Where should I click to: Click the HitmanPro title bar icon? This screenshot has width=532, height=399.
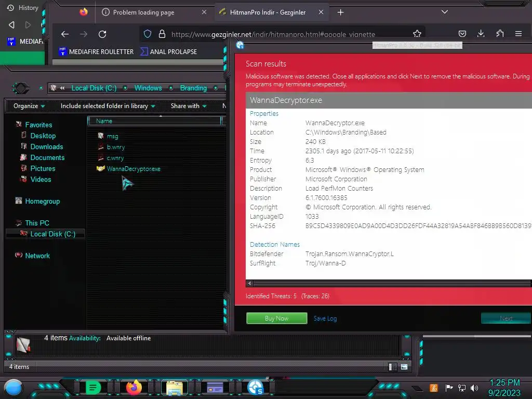click(x=240, y=45)
